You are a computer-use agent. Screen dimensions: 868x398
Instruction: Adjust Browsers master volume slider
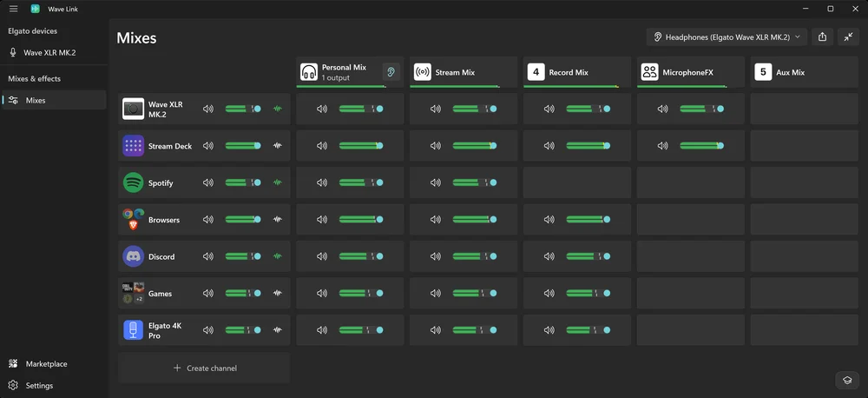[243, 220]
